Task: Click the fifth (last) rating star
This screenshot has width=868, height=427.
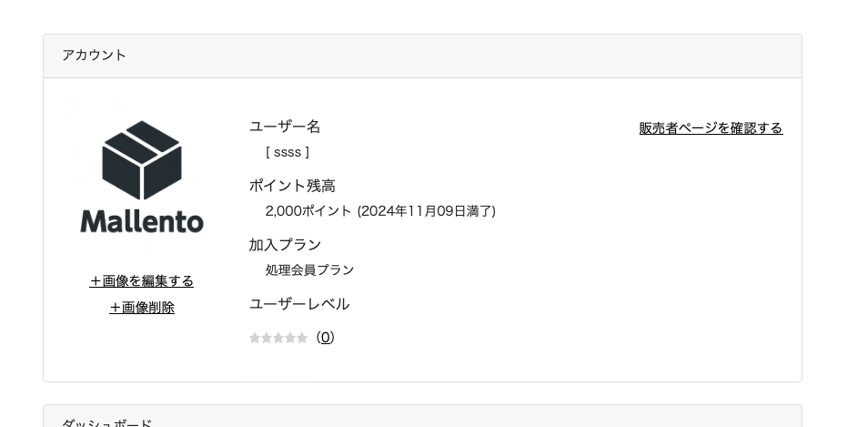Action: [302, 338]
